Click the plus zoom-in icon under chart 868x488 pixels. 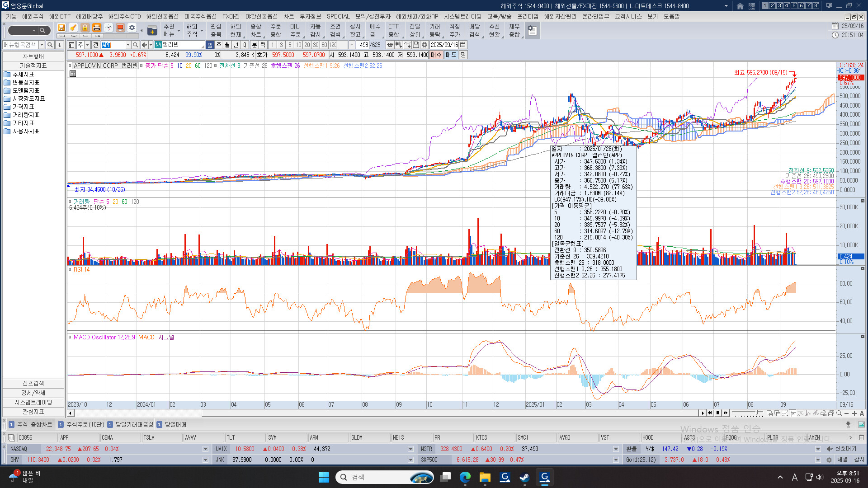(x=854, y=413)
